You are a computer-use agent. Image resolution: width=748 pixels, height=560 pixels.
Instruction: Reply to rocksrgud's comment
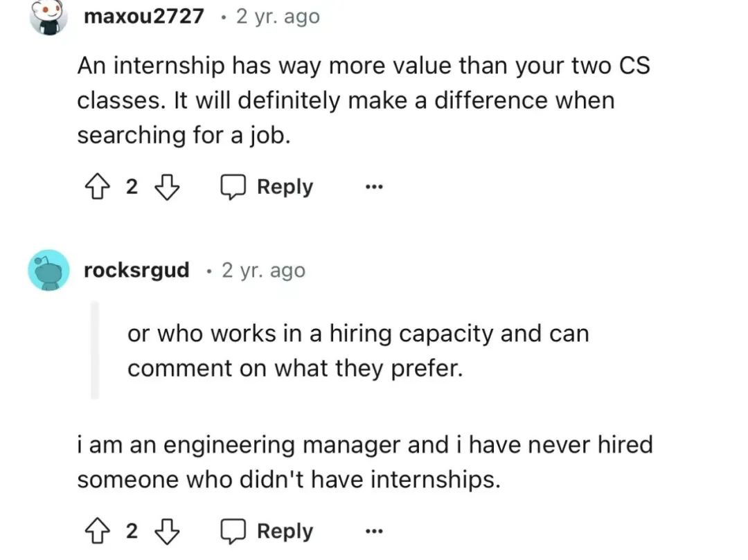[267, 532]
